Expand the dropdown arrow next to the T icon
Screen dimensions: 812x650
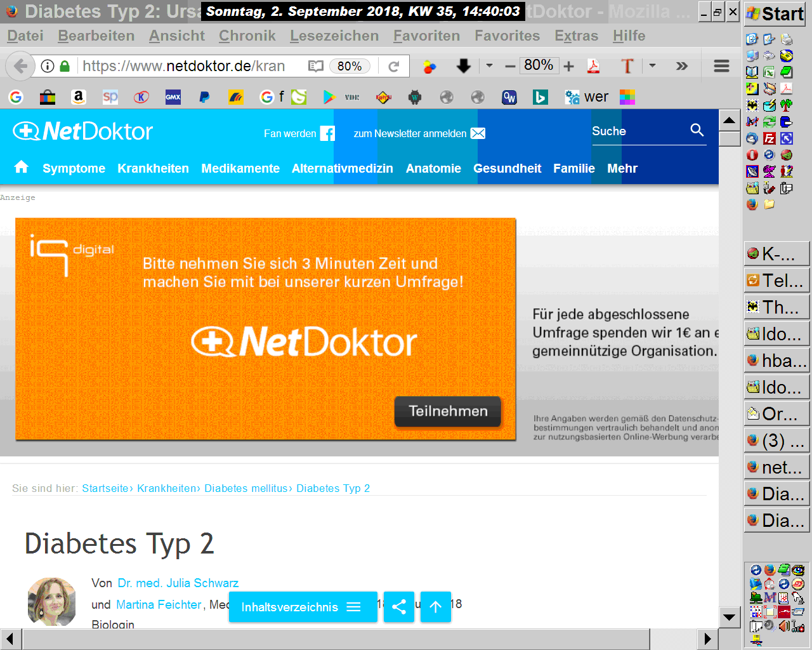pyautogui.click(x=652, y=65)
